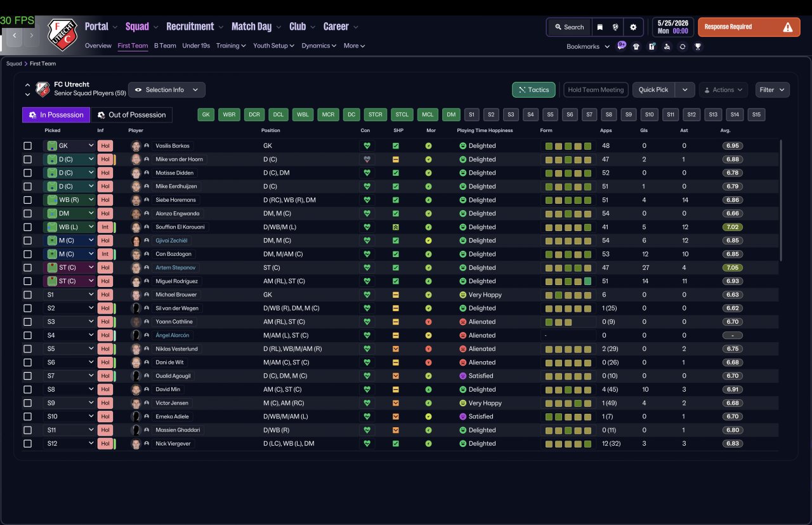Click the 7.02 average rating for El Karouani
This screenshot has width=812, height=525.
[x=733, y=227]
